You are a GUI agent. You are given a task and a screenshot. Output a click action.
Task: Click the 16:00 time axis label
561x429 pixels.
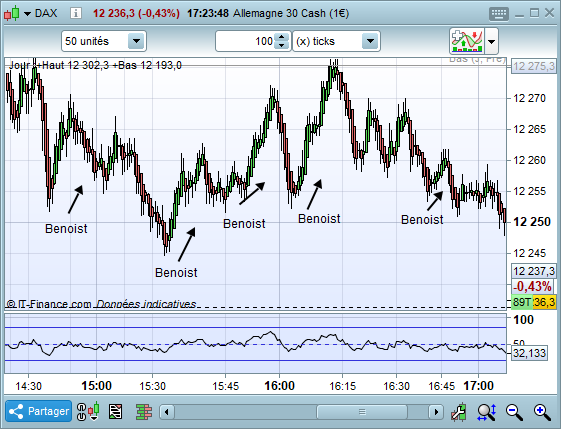pos(279,386)
